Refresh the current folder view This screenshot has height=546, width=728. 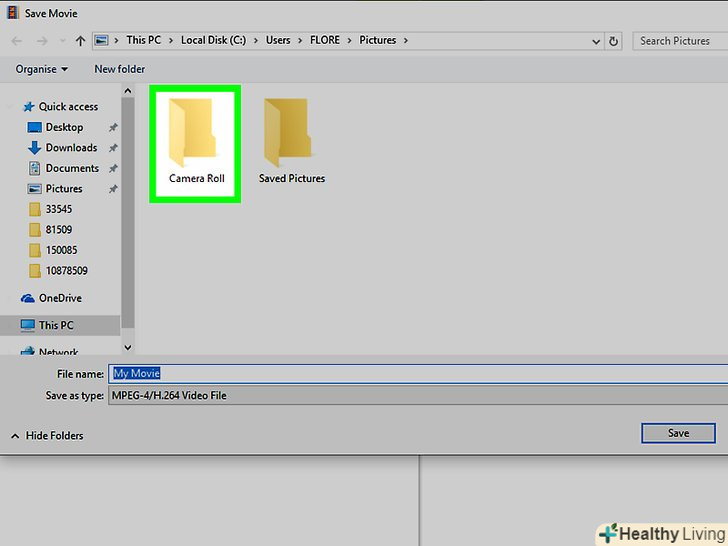(614, 41)
